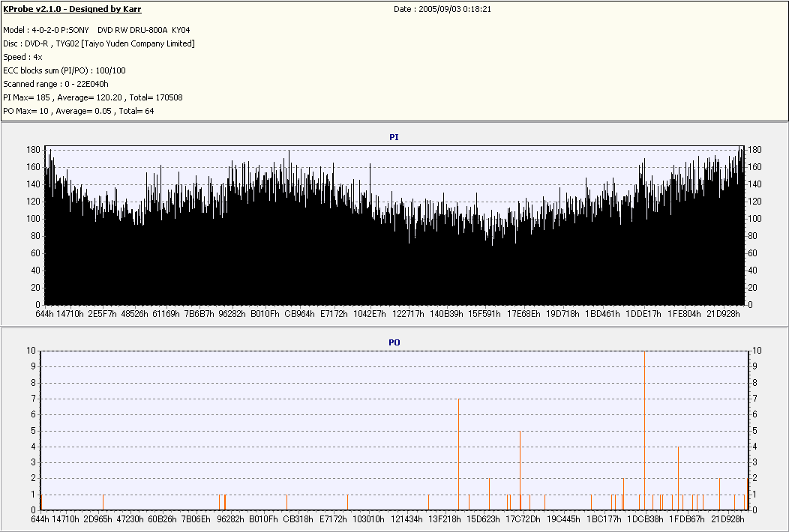Click the Model line showing SONY DVD RW DRU-800A
This screenshot has height=532, width=789.
(97, 30)
